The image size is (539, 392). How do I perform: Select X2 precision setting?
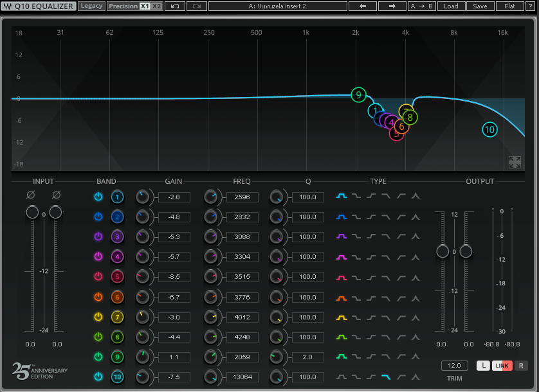click(156, 6)
